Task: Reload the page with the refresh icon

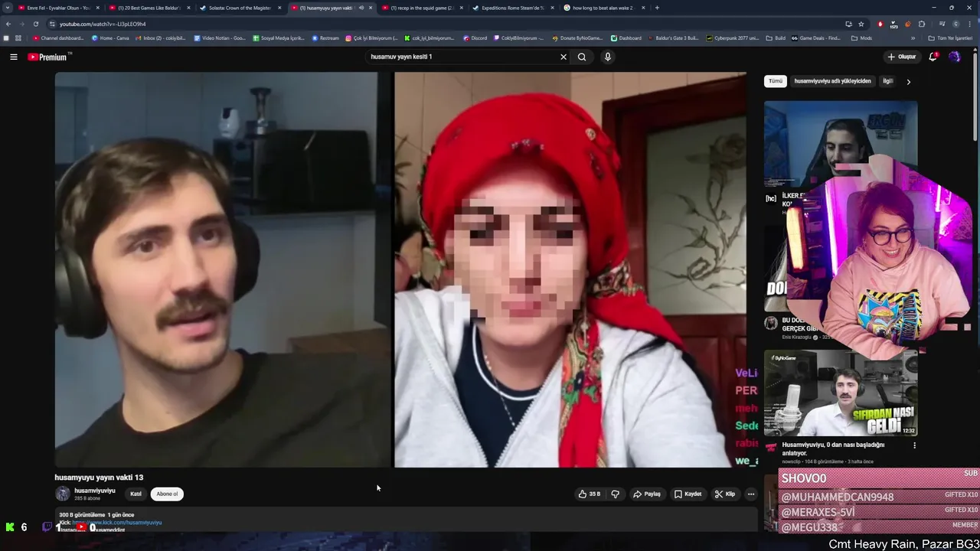Action: tap(35, 24)
